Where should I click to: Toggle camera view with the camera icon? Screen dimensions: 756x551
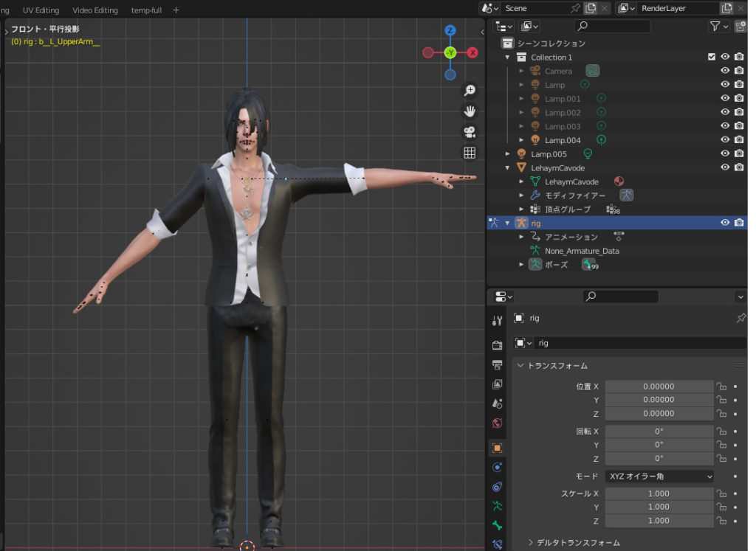coord(469,132)
